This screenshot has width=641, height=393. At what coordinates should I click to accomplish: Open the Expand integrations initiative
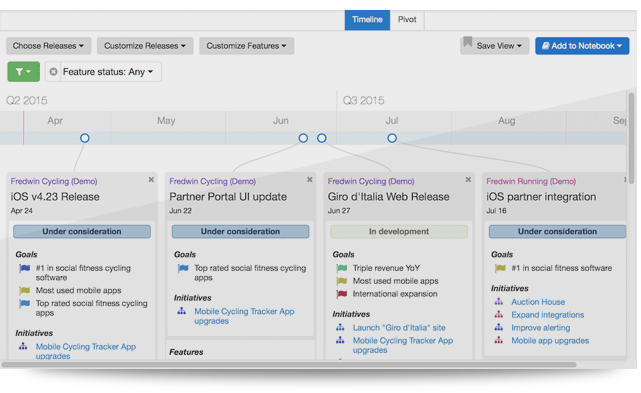click(x=547, y=315)
